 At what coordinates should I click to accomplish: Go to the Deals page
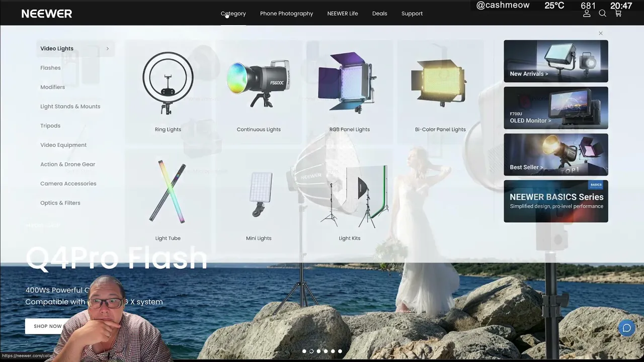coord(380,14)
